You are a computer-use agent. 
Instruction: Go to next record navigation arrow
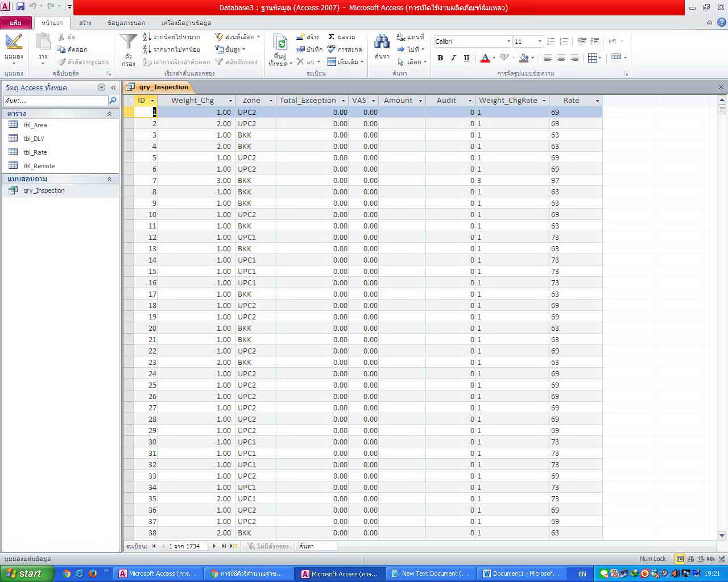(214, 546)
